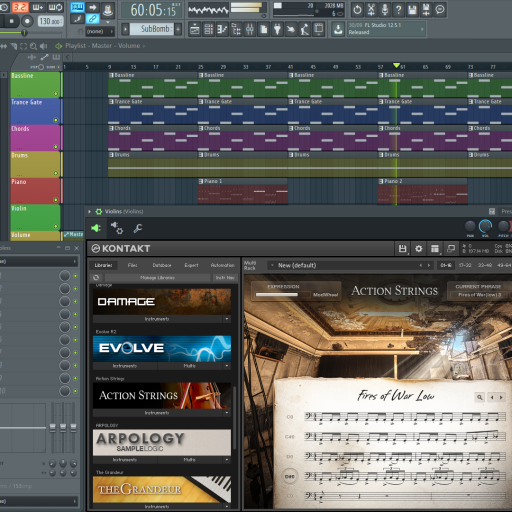The width and height of the screenshot is (512, 512).
Task: Click the scissors cut tool icon
Action: [371, 10]
